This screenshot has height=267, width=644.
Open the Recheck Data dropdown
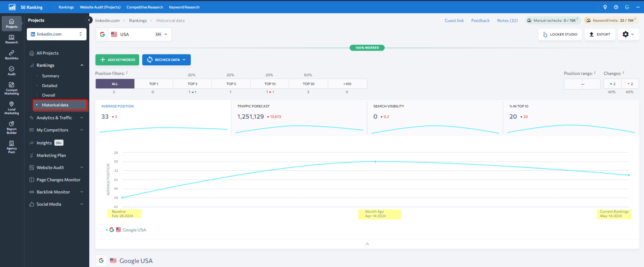point(166,60)
